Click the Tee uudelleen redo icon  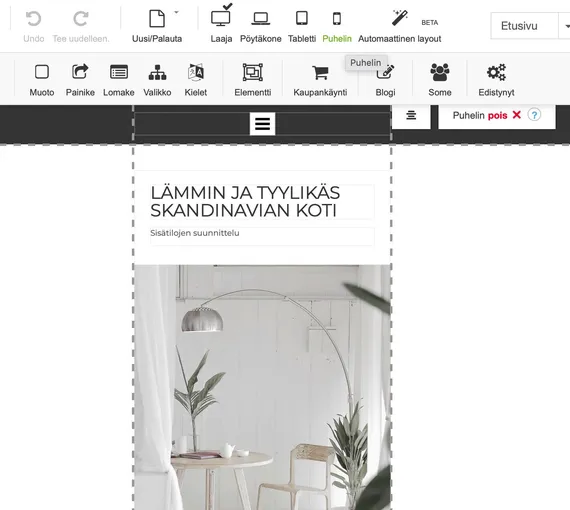[81, 19]
